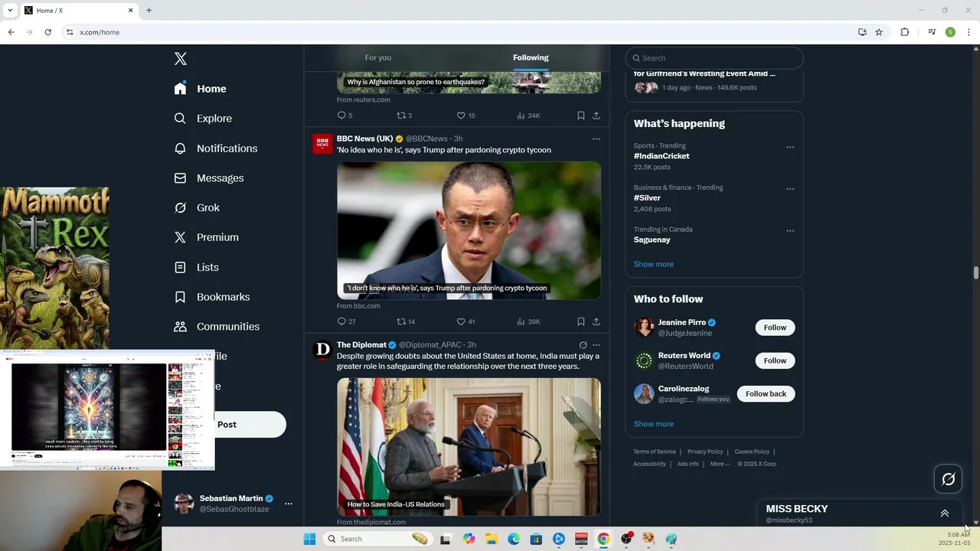Open the India-US Relations article image

point(469,447)
